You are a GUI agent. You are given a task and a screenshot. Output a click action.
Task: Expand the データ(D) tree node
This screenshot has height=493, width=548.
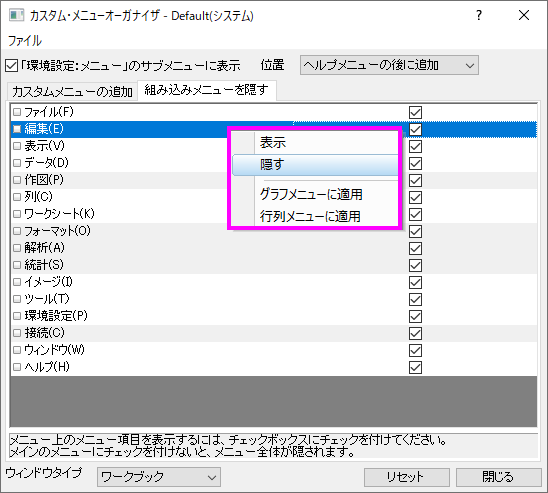click(17, 163)
